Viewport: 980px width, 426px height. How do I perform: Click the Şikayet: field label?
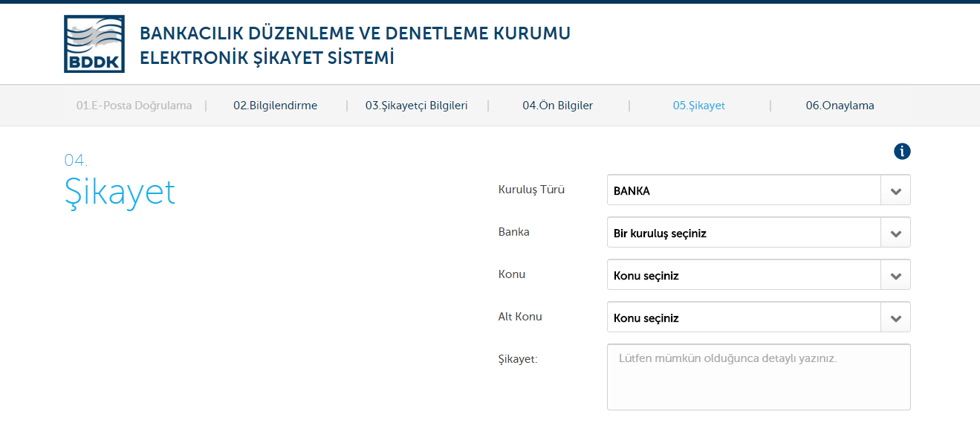[x=517, y=359]
